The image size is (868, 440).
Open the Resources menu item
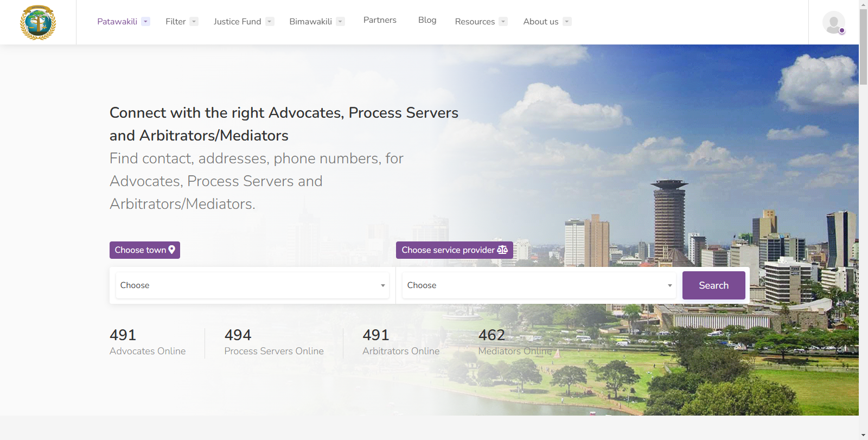[x=475, y=22]
